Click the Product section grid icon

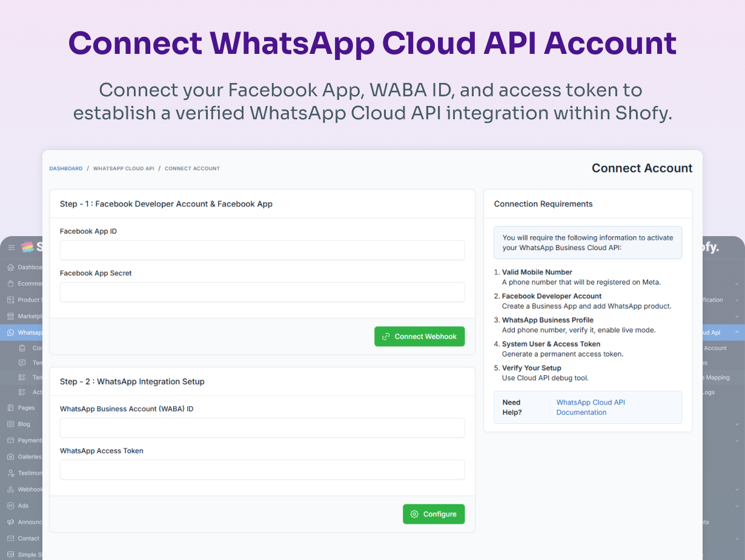[x=10, y=300]
